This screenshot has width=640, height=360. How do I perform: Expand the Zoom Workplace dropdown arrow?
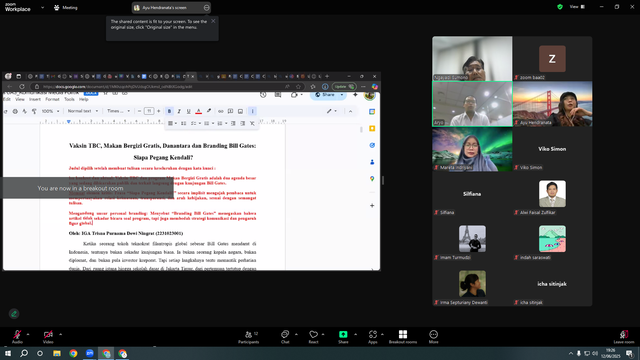42,7
